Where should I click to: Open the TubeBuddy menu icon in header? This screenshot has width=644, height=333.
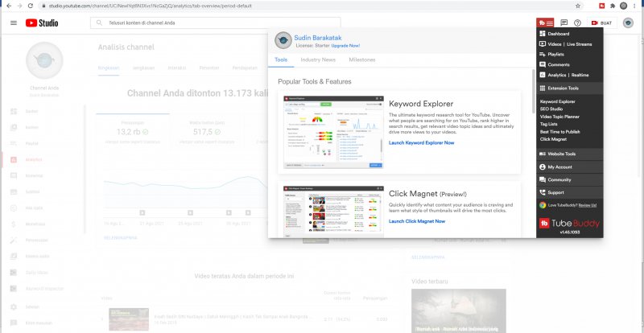[x=545, y=23]
